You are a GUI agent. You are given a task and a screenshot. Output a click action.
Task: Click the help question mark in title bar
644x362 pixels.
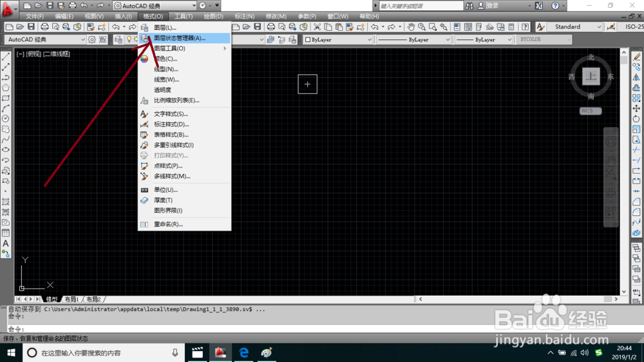tap(555, 6)
